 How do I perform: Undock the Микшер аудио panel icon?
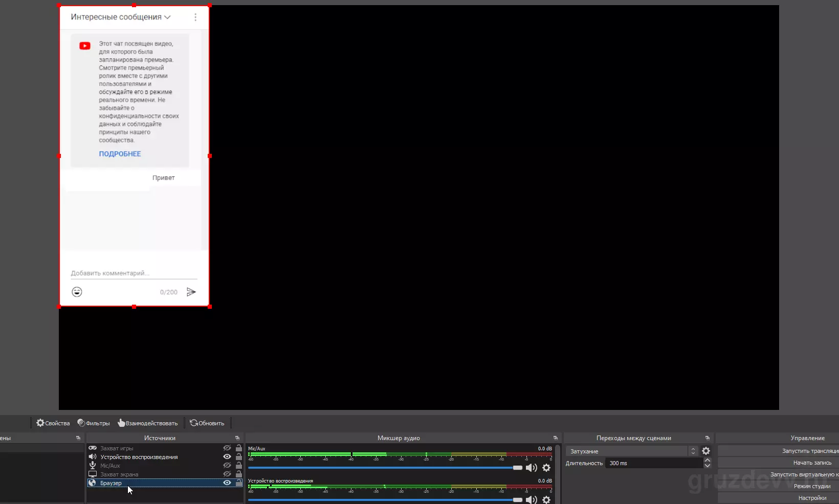(x=555, y=438)
